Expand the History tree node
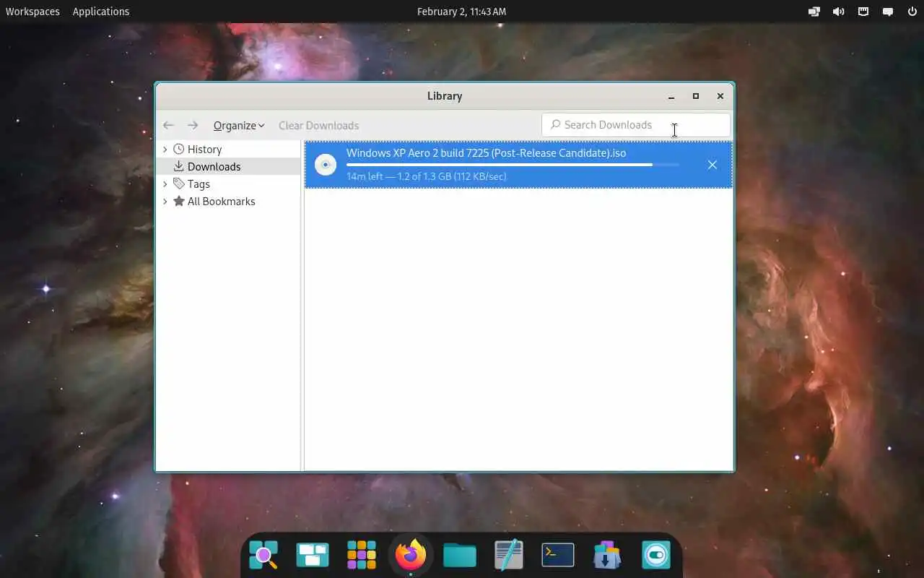Screen dimensions: 924x578 165,150
